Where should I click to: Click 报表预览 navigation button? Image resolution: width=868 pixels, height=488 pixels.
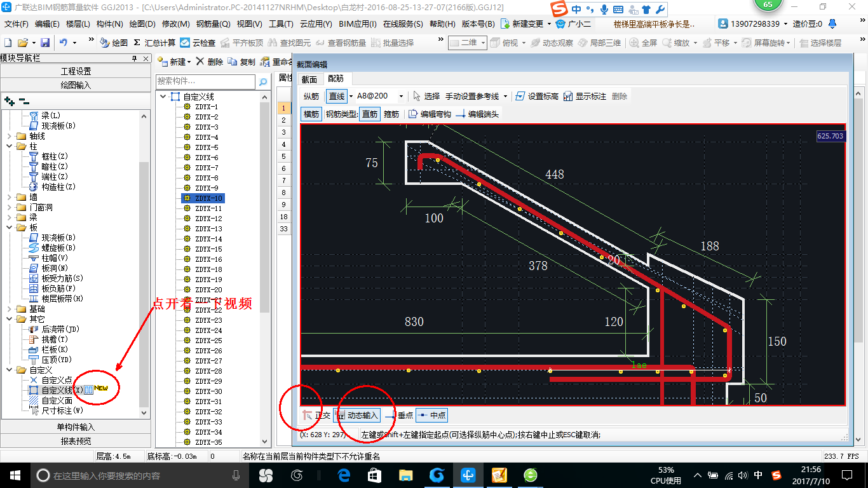[76, 440]
